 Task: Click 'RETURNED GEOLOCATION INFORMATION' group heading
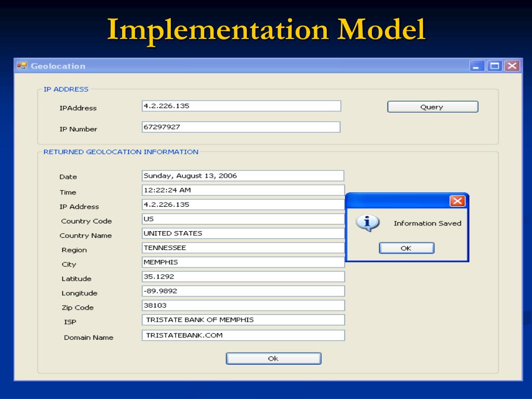pos(121,152)
